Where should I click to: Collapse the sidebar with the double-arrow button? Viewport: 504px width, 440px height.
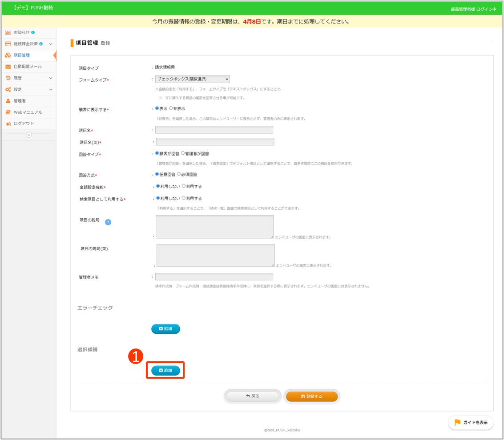click(29, 135)
